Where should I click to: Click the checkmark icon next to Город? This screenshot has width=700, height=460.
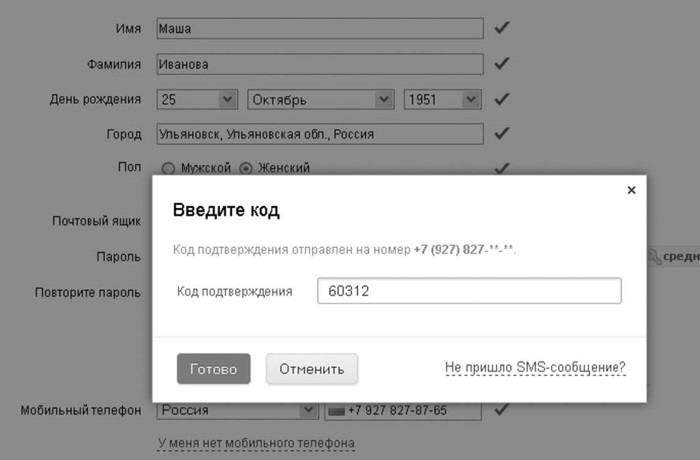[x=502, y=133]
